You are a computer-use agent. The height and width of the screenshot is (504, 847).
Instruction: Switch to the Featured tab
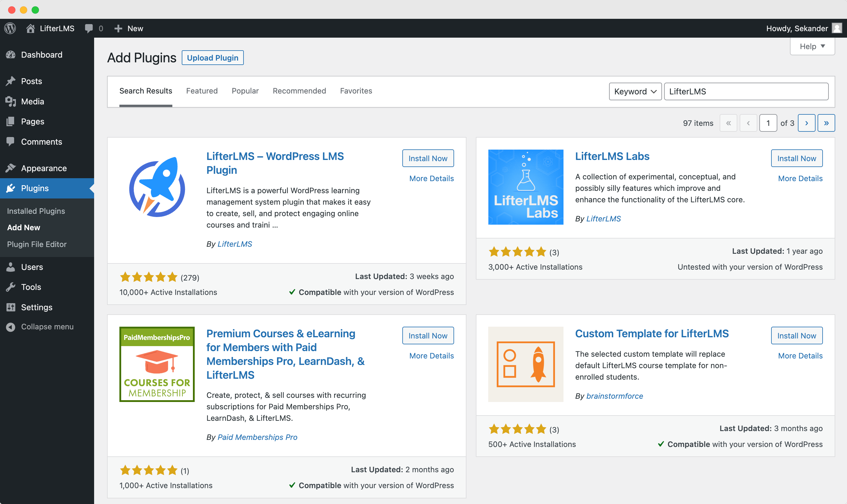pos(202,91)
